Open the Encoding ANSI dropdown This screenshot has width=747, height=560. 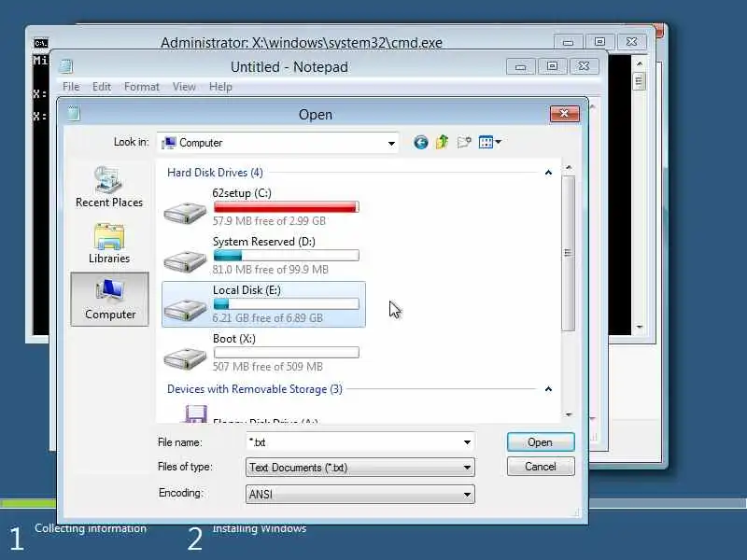pos(360,495)
